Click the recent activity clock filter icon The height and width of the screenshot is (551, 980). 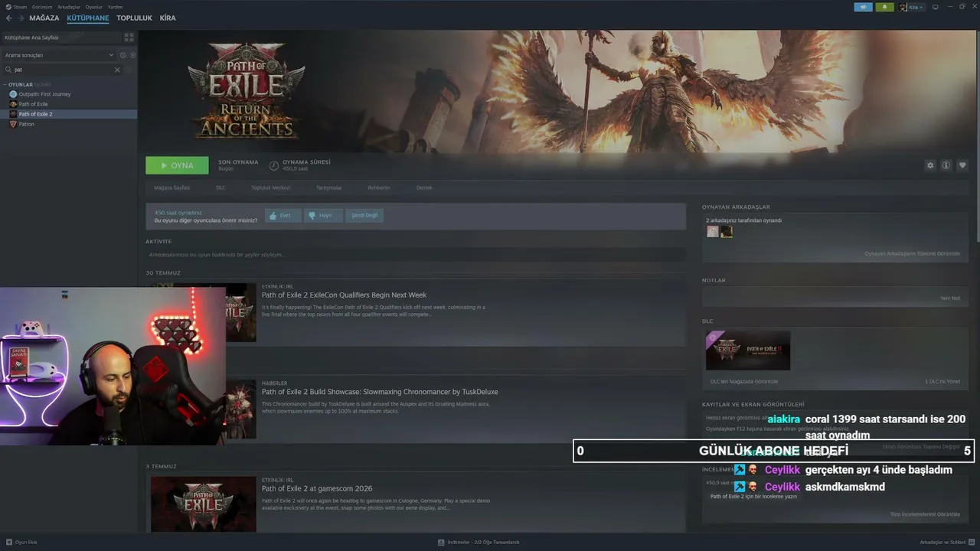pos(122,55)
